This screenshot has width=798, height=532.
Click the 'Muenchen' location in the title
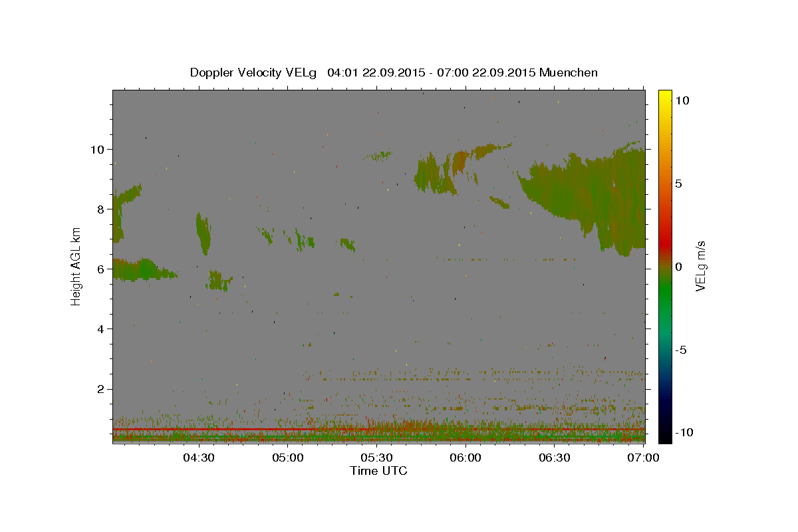point(569,72)
